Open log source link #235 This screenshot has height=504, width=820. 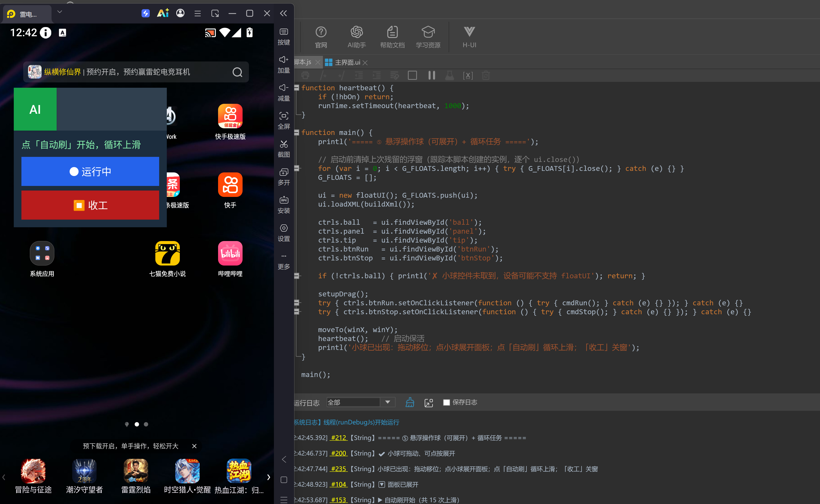(x=338, y=469)
